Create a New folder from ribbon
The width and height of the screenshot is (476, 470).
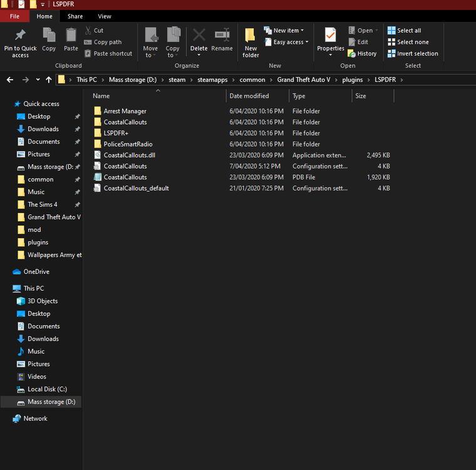[x=251, y=41]
